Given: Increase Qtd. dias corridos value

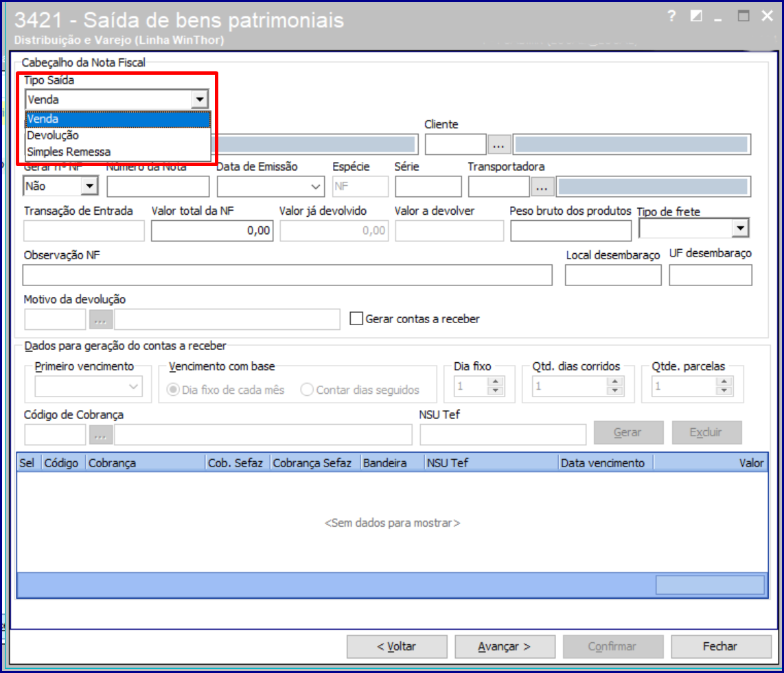Looking at the screenshot, I should click(x=615, y=381).
